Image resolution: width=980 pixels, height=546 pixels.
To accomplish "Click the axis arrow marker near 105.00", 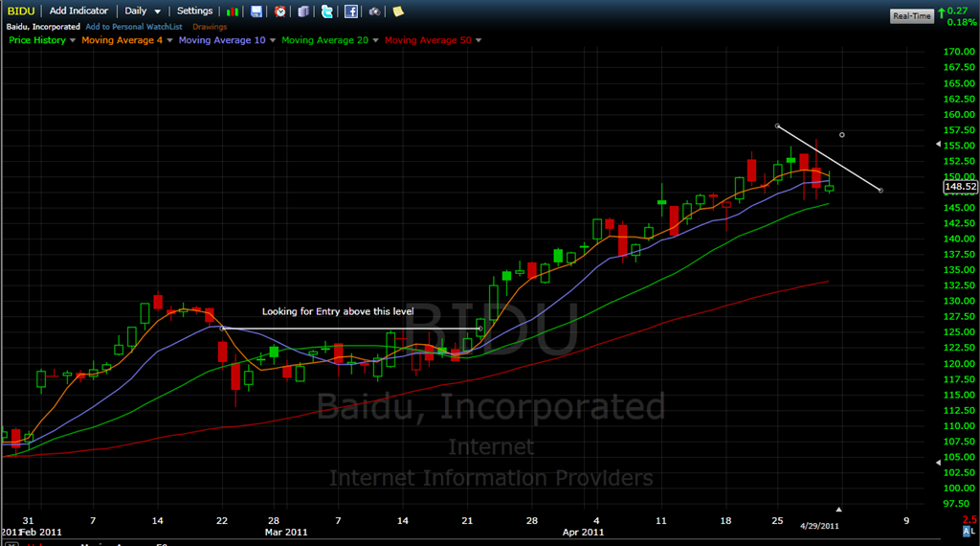I will coord(938,463).
